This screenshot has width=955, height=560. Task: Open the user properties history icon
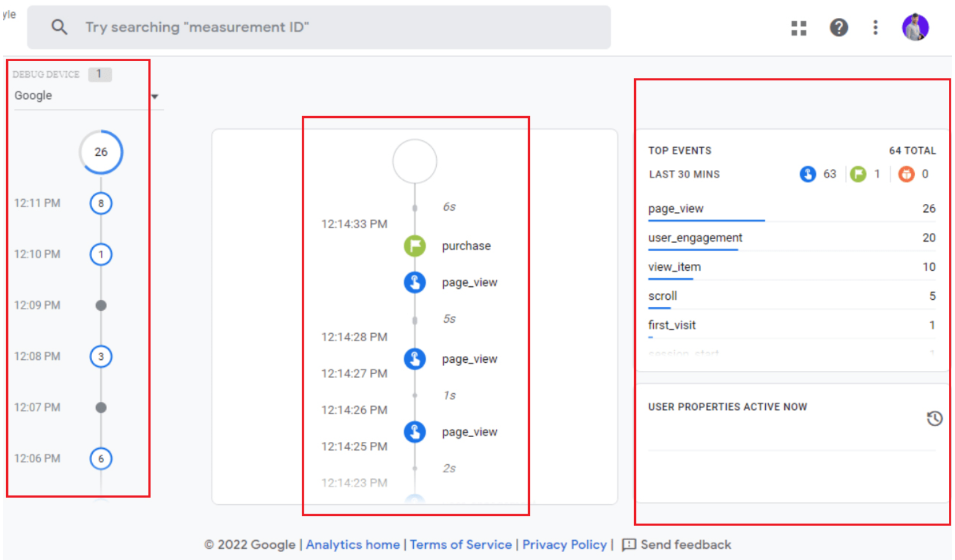(x=934, y=418)
